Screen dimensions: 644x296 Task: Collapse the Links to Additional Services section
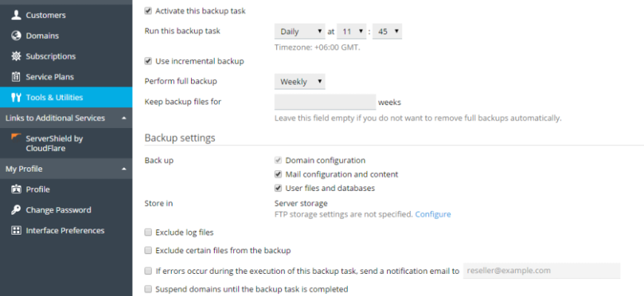[124, 118]
